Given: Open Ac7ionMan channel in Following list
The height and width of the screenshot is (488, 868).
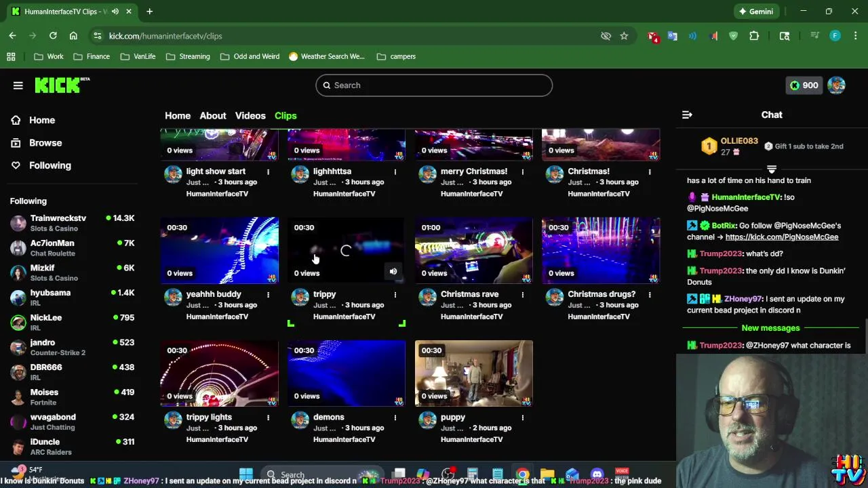Looking at the screenshot, I should (x=73, y=248).
